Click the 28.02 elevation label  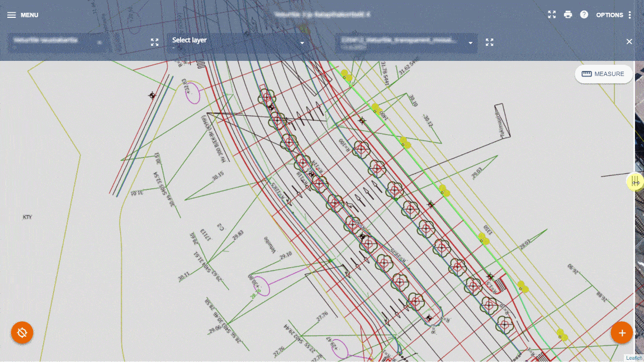(525, 245)
